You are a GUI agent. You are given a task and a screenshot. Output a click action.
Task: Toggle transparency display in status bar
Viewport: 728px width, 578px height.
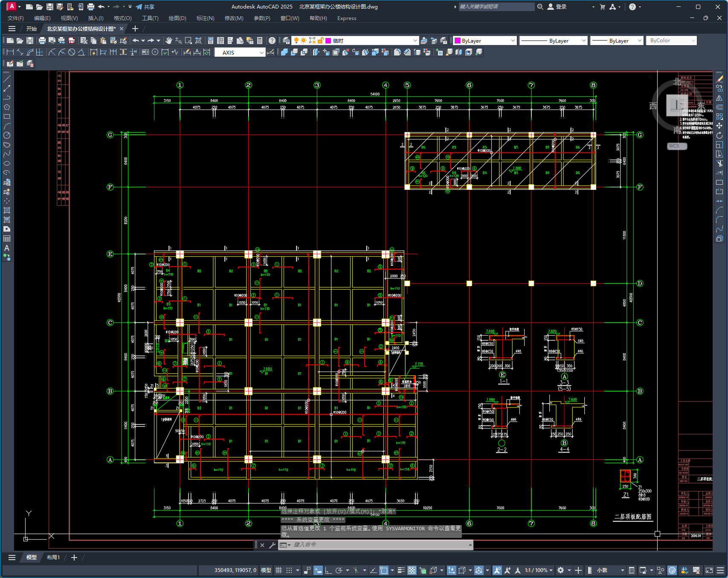coord(412,570)
